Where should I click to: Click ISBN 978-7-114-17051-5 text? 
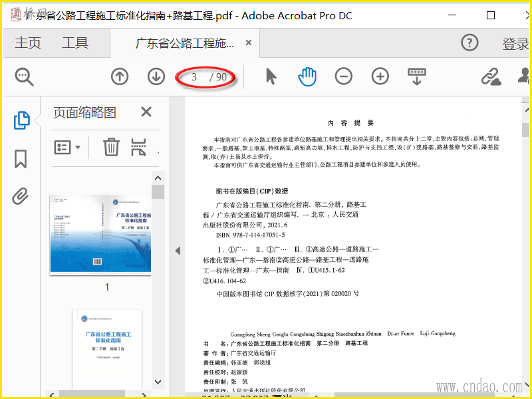point(250,235)
